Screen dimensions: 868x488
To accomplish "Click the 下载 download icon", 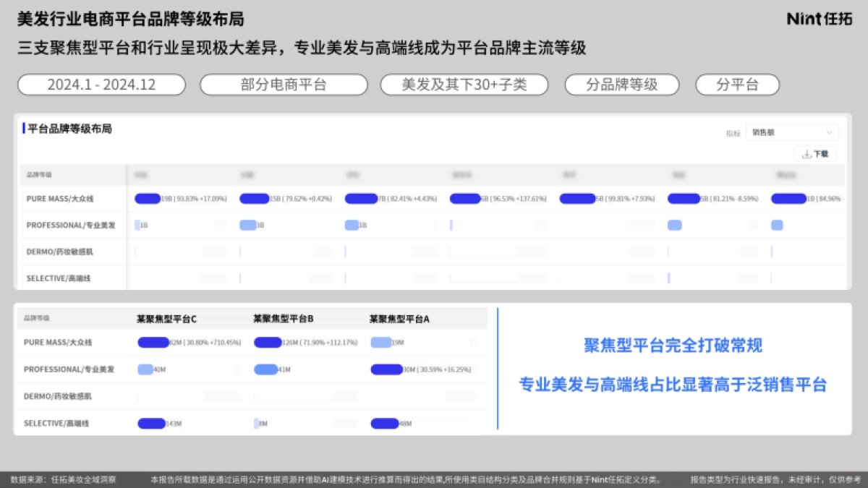I will click(816, 154).
